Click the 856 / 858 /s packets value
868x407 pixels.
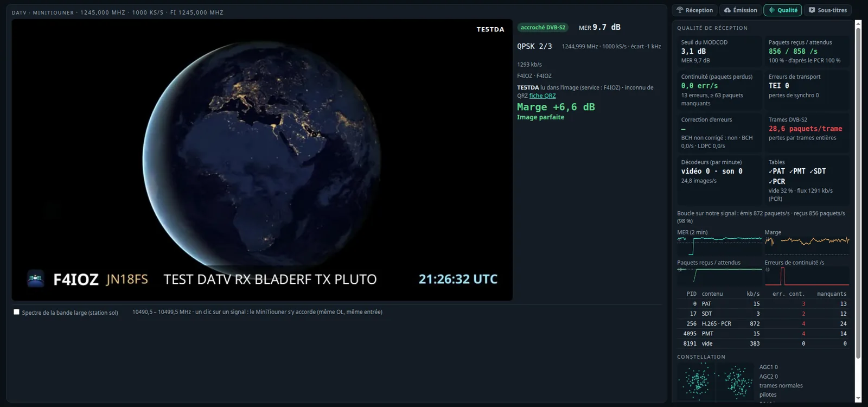pos(793,52)
